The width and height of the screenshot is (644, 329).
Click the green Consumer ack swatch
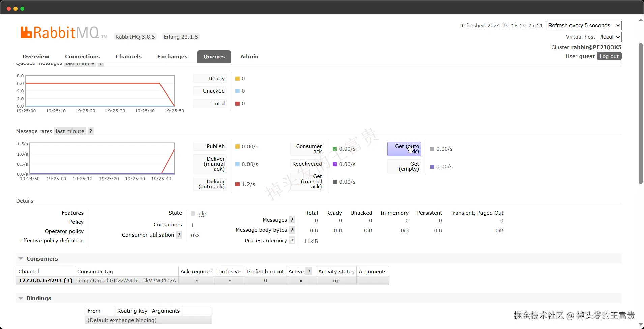pyautogui.click(x=335, y=149)
